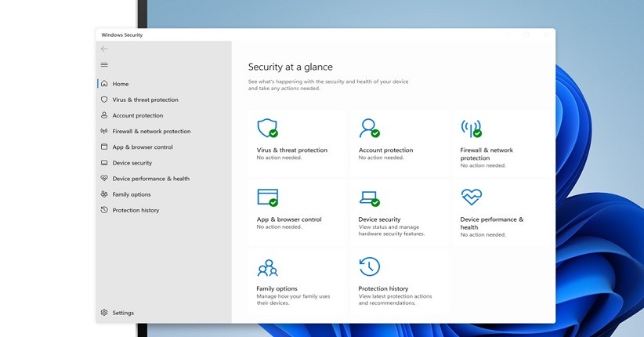Click the Virus & threat protection shield icon tile
Screen dimensions: 644x337
(267, 128)
